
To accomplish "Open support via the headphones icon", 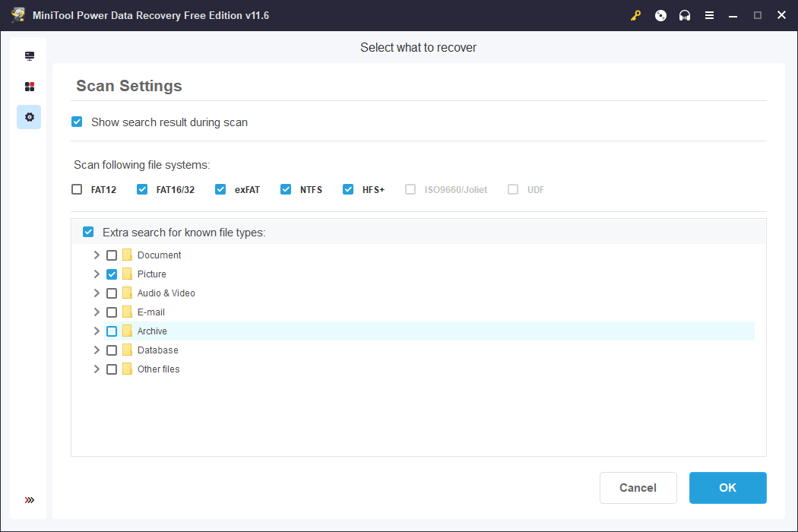I will 685,16.
